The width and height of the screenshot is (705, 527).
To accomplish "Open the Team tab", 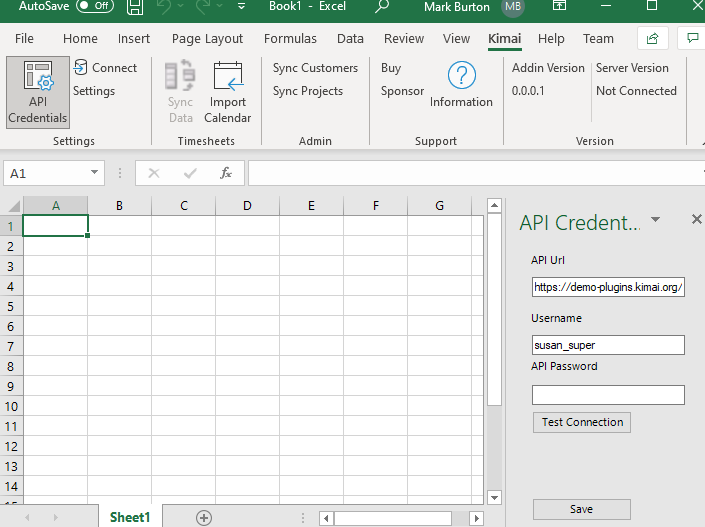I will (598, 39).
